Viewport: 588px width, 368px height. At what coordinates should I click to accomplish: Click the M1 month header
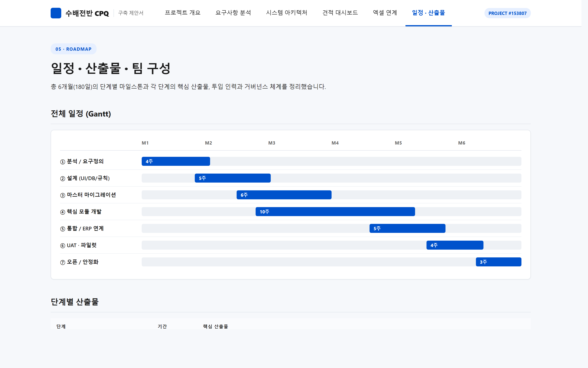point(145,143)
